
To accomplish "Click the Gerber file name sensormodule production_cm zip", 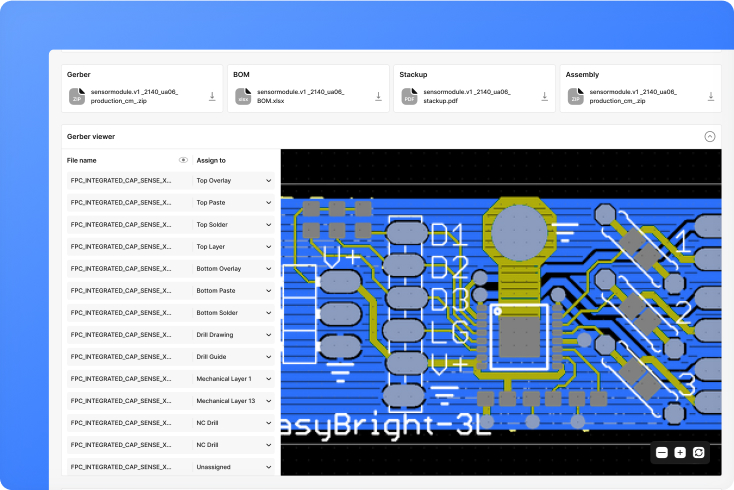I will pos(134,96).
